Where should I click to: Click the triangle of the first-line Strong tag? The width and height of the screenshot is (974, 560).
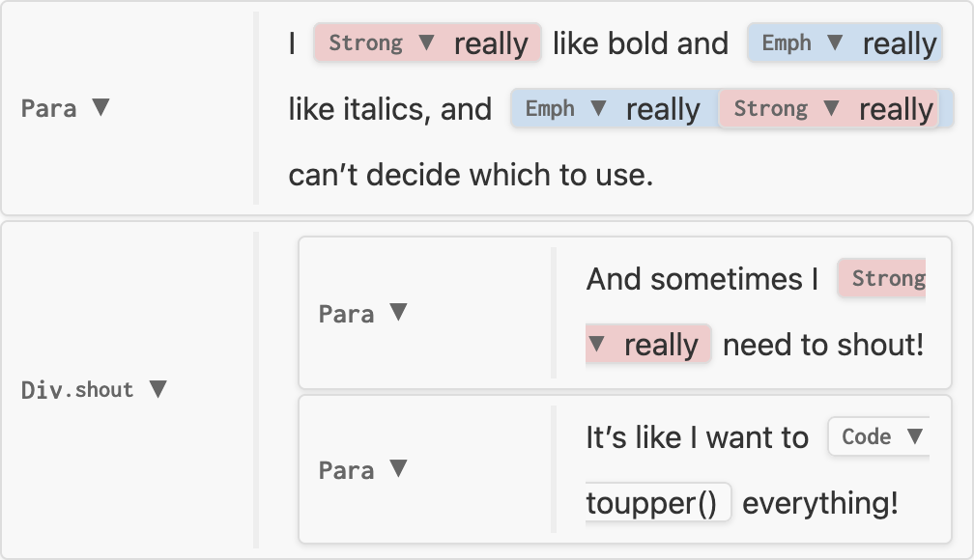(426, 42)
